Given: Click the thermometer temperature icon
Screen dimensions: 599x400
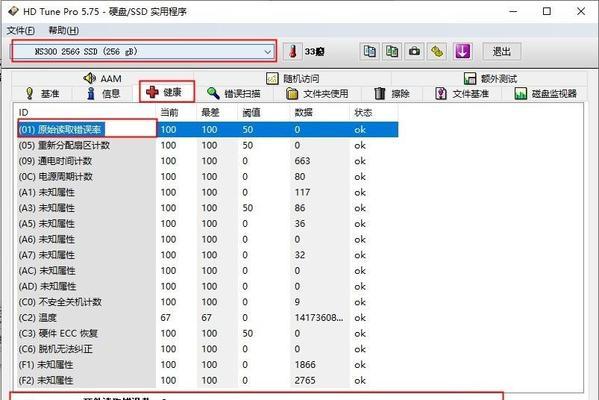Looking at the screenshot, I should [293, 51].
